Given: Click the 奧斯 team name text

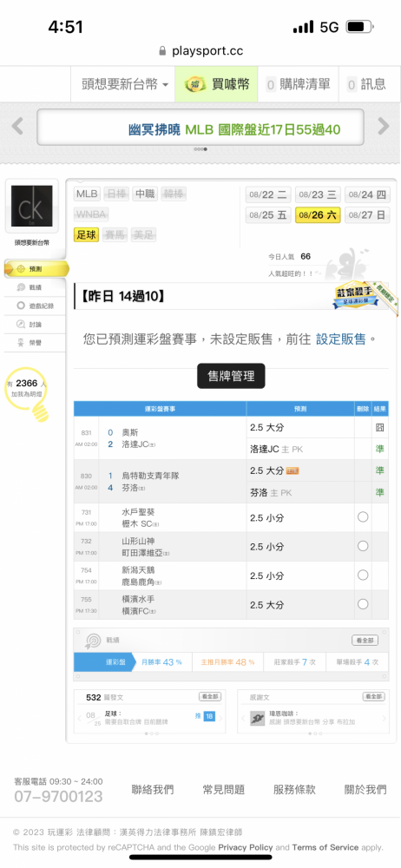Looking at the screenshot, I should (x=131, y=432).
